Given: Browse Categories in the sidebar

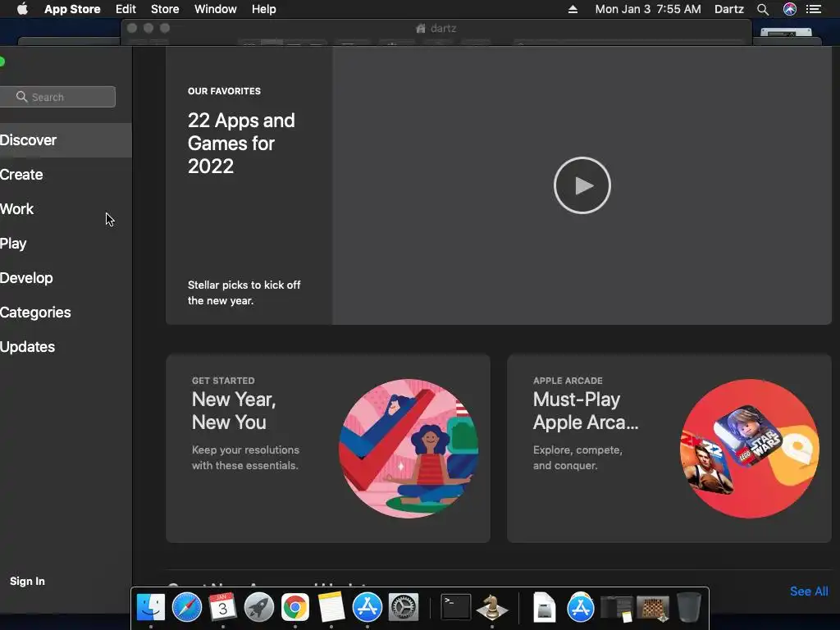Looking at the screenshot, I should point(66,313).
